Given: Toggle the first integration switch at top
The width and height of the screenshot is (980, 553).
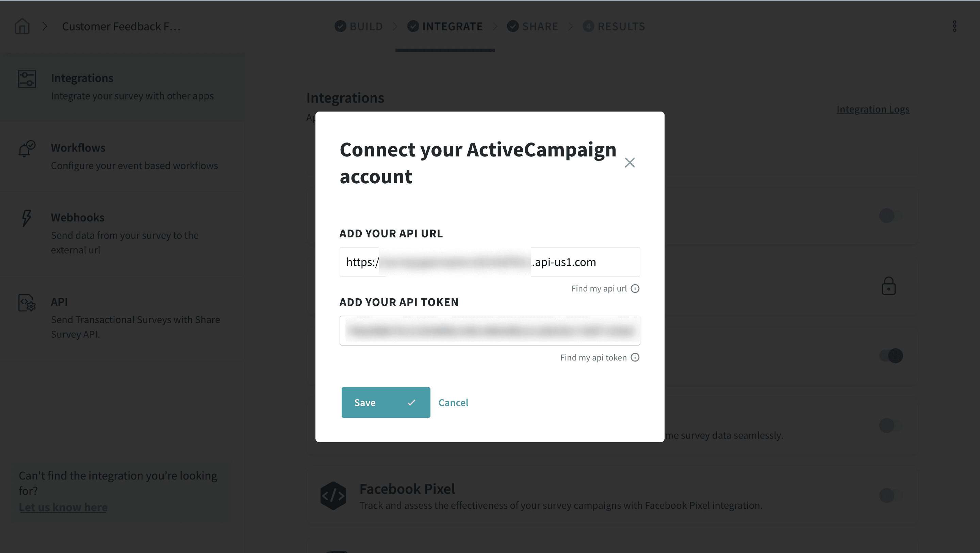Looking at the screenshot, I should (x=890, y=216).
